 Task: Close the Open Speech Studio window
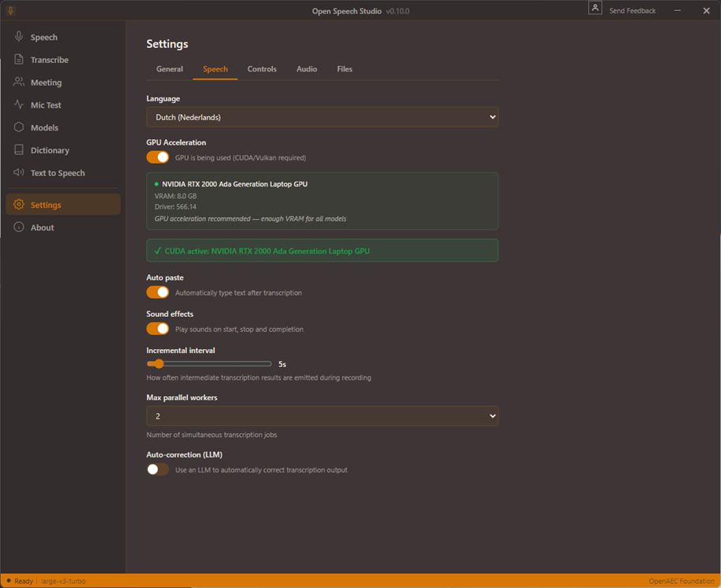tap(706, 10)
